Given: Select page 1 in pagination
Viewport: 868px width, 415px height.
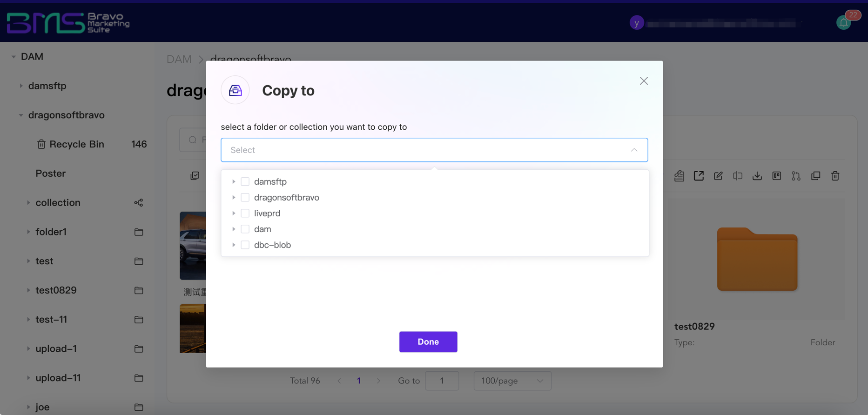Looking at the screenshot, I should pos(359,381).
